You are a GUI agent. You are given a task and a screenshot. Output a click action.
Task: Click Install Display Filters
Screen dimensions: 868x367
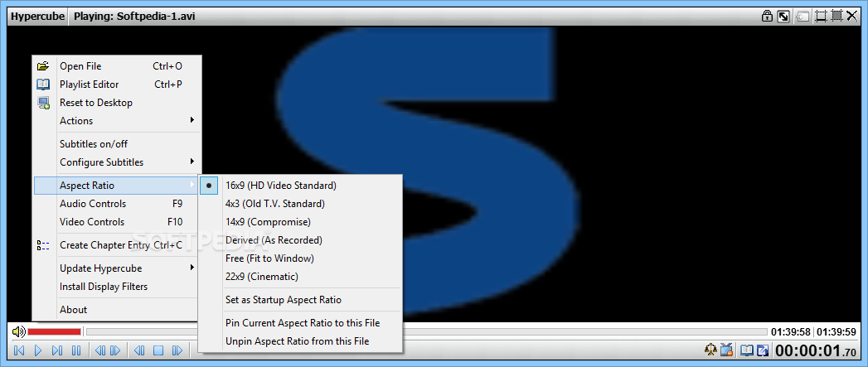pos(116,287)
